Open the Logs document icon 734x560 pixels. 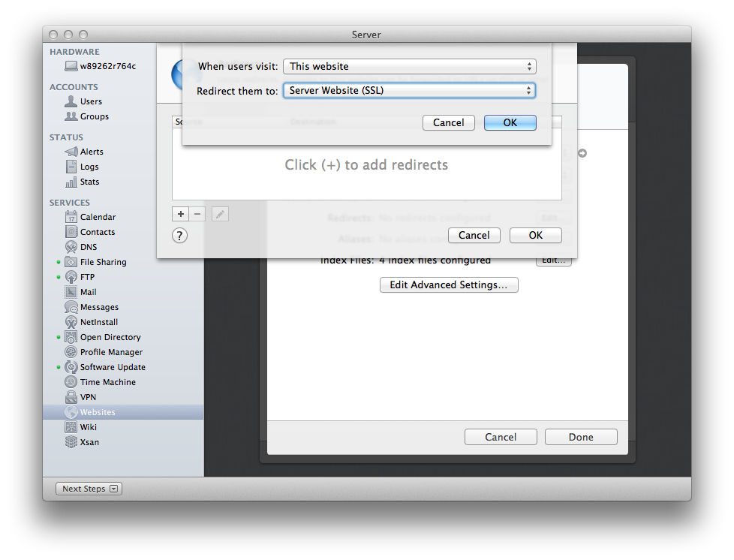click(71, 167)
